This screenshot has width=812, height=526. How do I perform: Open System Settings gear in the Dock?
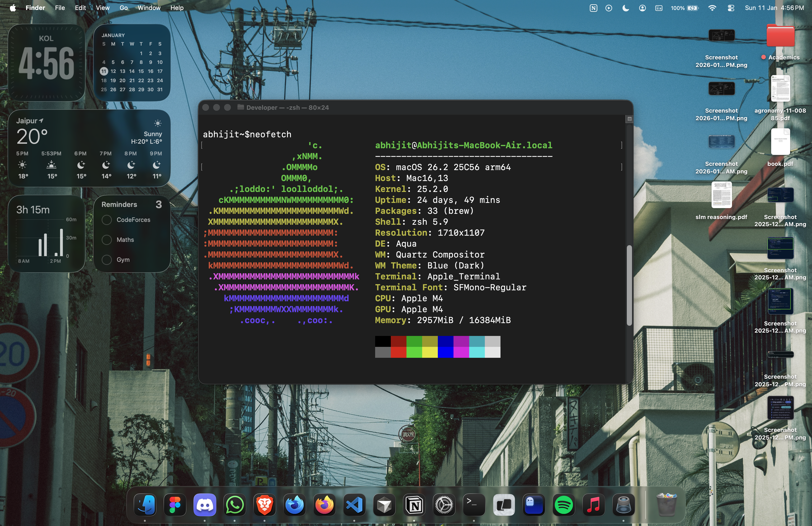(x=444, y=505)
